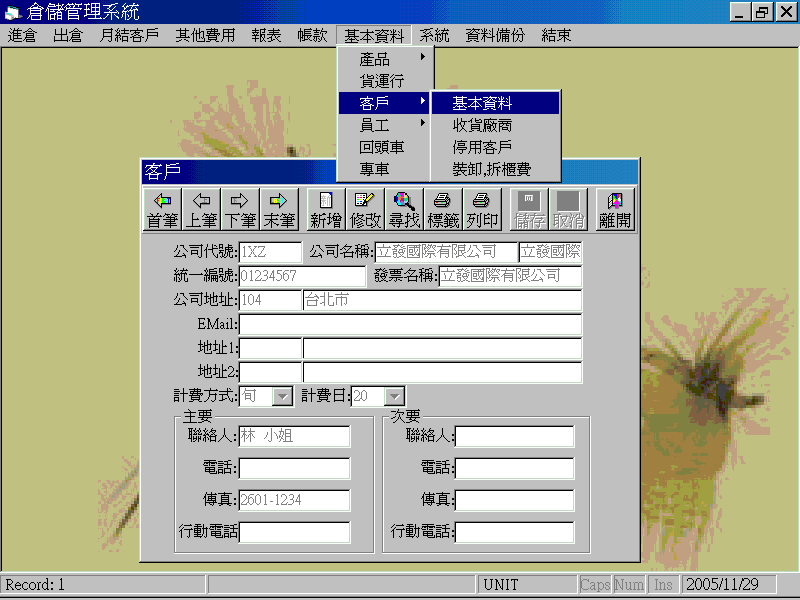Click the address field showing 台北市
This screenshot has width=800, height=600.
[x=442, y=300]
